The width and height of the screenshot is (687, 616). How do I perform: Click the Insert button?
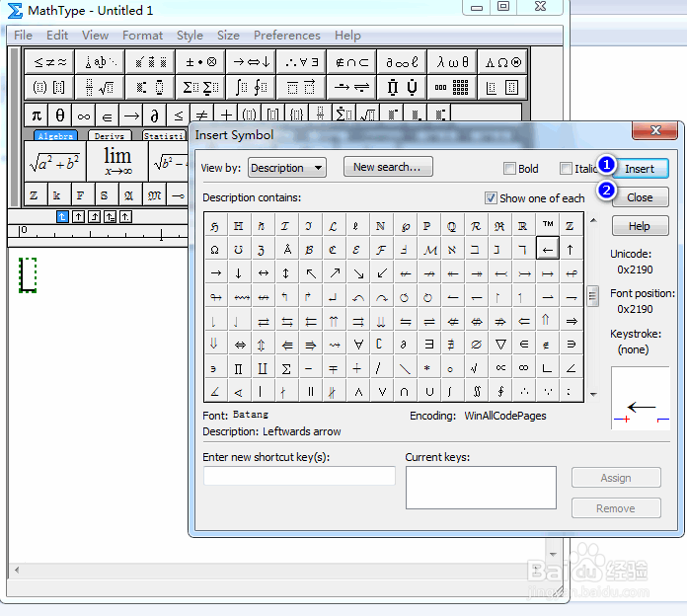(x=640, y=169)
